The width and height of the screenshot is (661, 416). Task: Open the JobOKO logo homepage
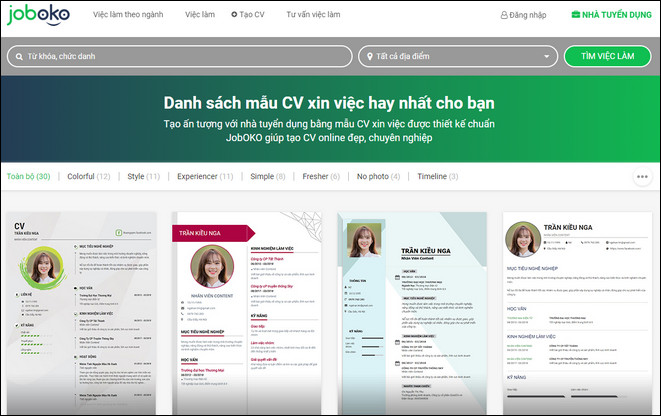(38, 15)
